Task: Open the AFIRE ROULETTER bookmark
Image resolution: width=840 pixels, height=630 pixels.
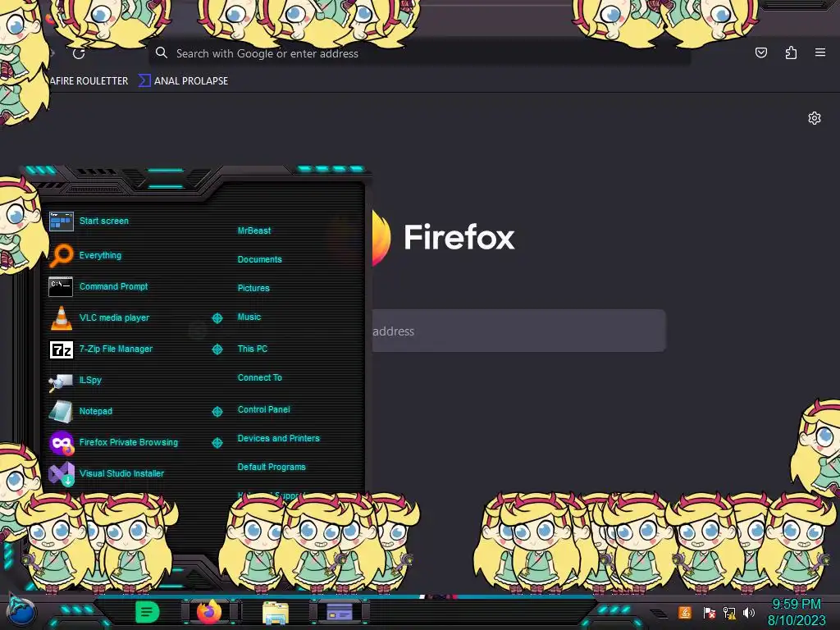Action: tap(89, 81)
